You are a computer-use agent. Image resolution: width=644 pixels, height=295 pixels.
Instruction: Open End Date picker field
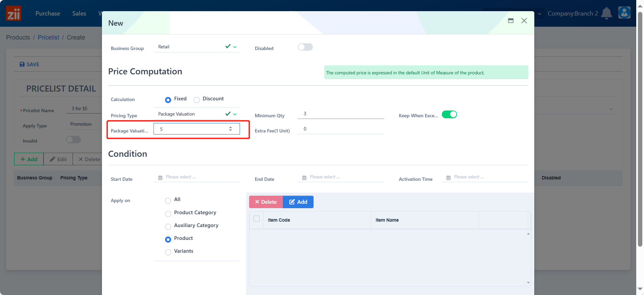click(341, 177)
